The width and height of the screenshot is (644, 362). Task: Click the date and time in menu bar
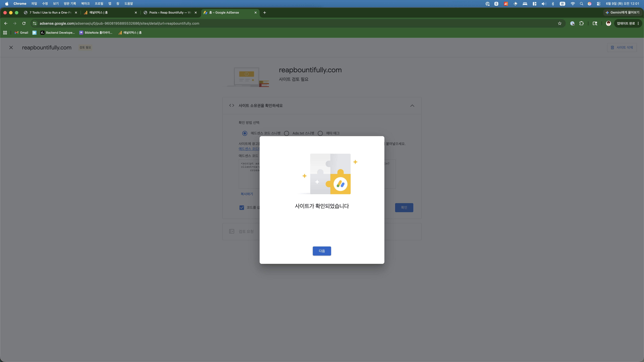[x=622, y=4]
